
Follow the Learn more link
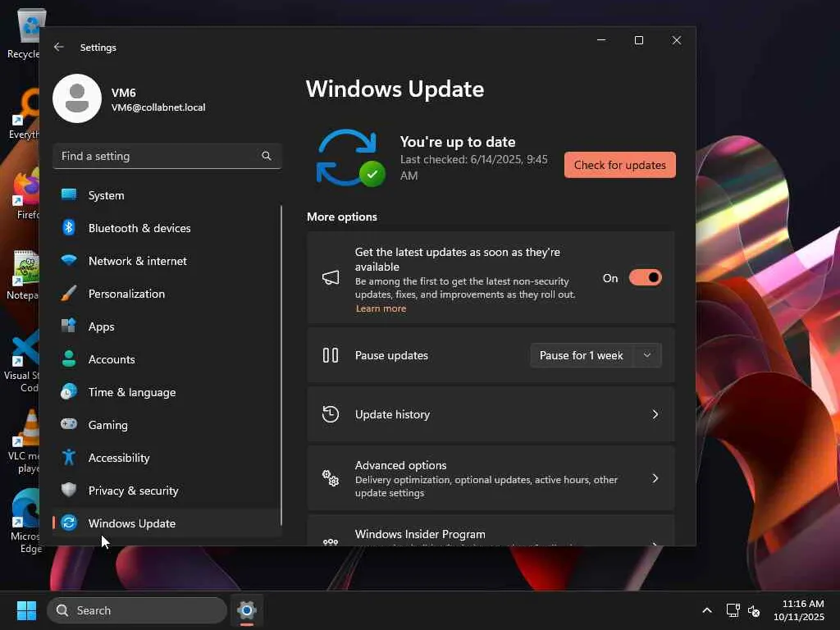click(381, 308)
